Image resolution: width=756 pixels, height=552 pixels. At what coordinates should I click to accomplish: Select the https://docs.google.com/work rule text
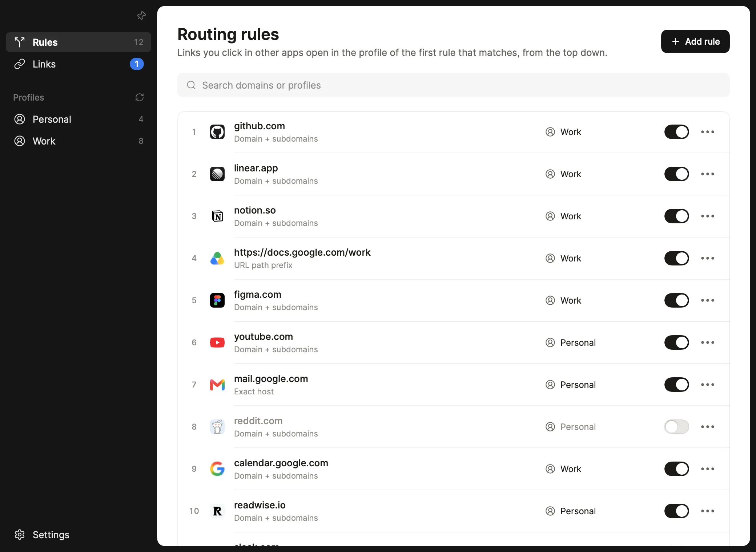tap(302, 252)
